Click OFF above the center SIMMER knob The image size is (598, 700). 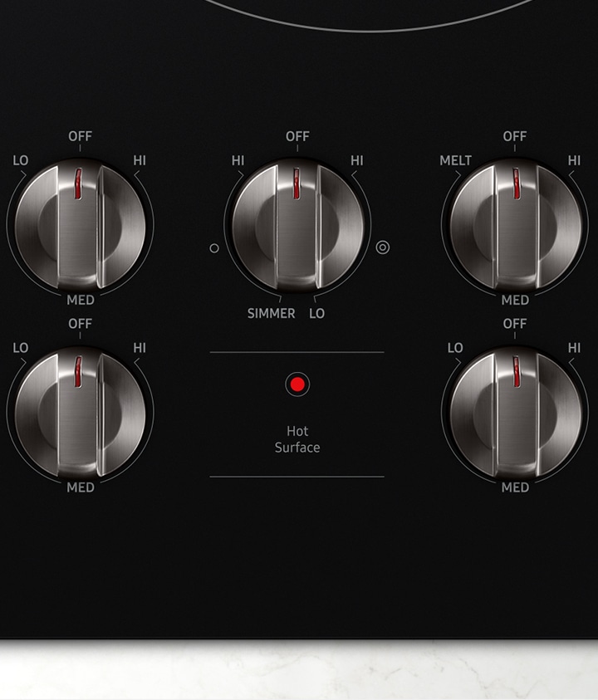click(x=297, y=136)
